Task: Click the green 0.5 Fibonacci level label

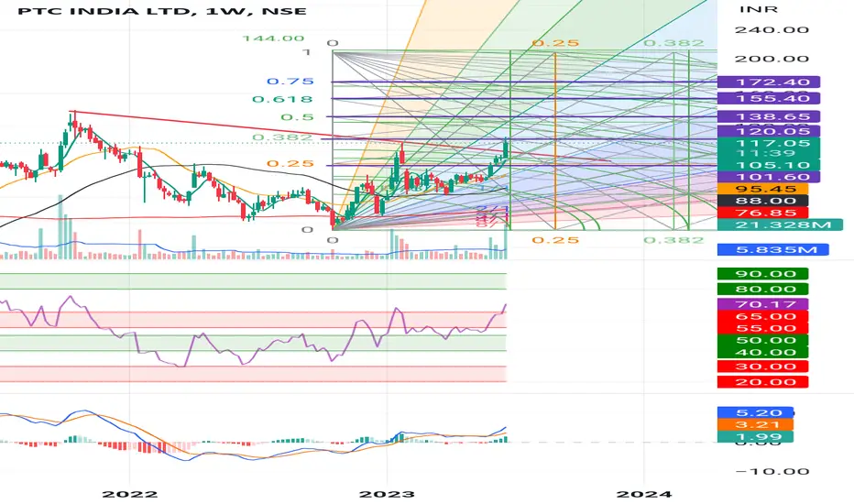Action: [x=298, y=117]
